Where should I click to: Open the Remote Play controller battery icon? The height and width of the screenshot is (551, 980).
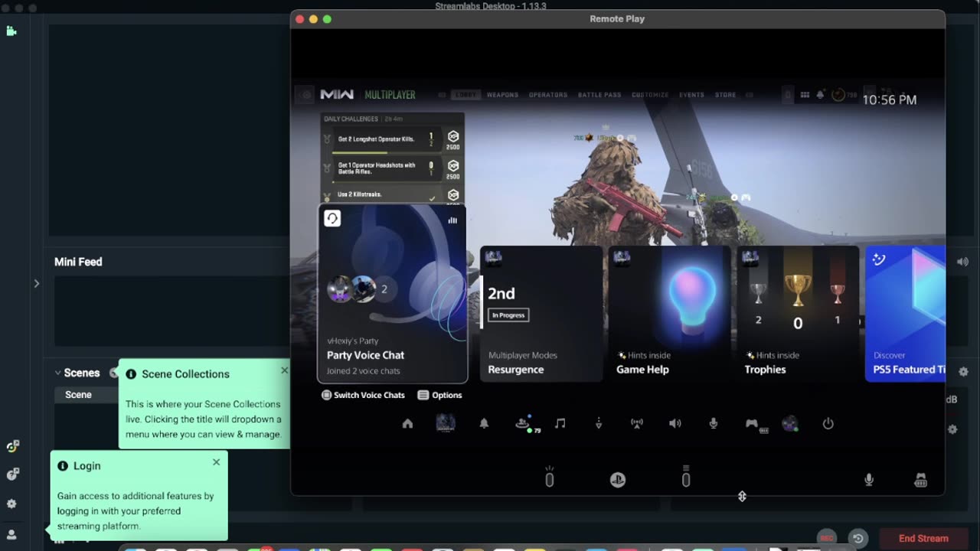[x=921, y=480]
